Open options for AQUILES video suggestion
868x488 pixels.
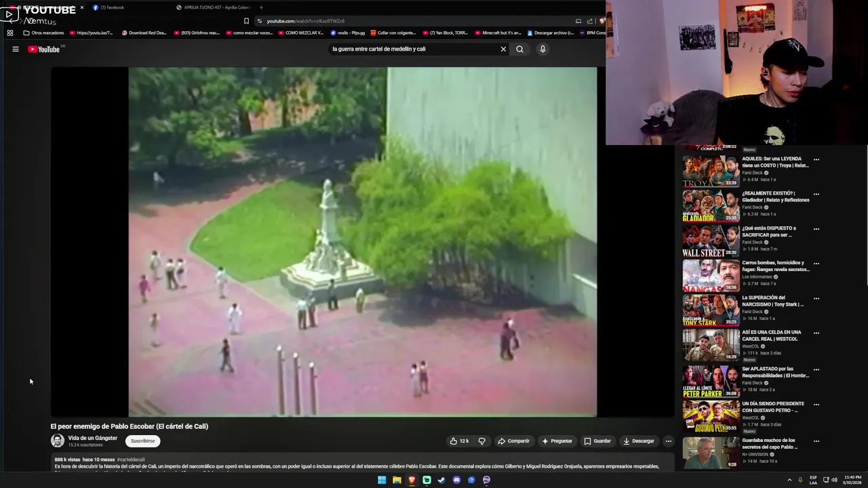(x=816, y=160)
